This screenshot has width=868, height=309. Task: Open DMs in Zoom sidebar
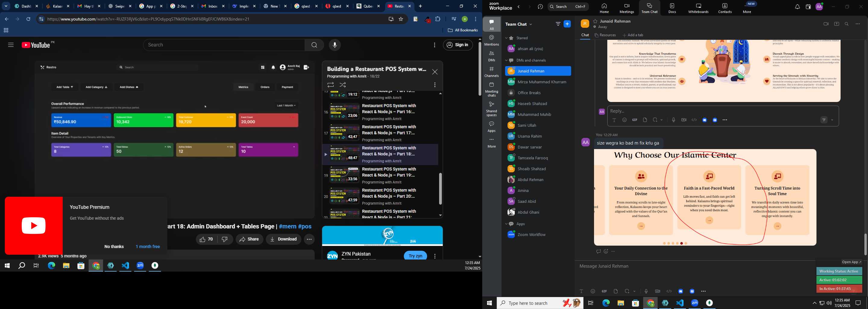492,56
